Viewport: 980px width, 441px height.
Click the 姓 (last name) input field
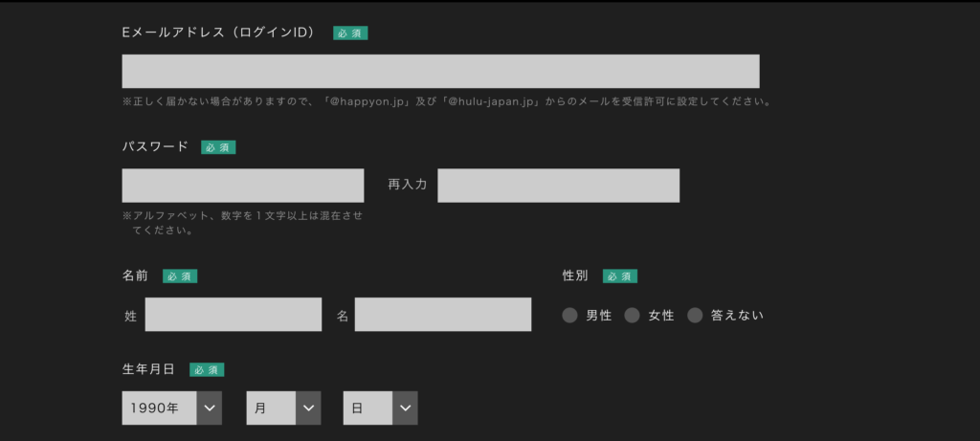234,314
